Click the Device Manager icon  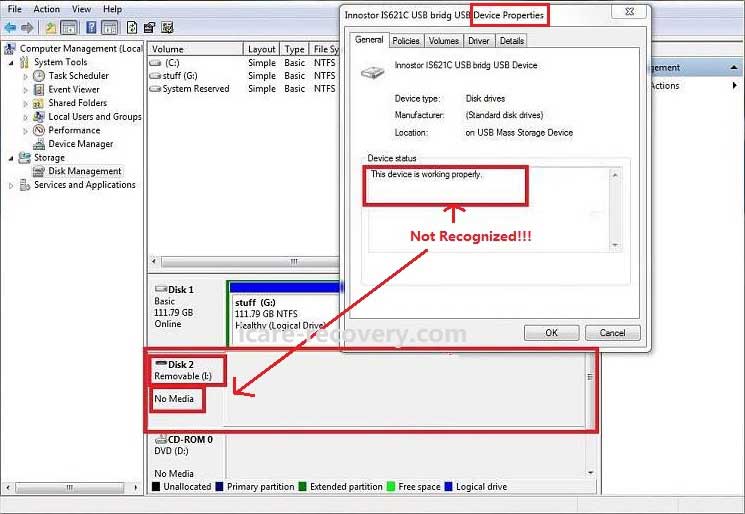(39, 144)
